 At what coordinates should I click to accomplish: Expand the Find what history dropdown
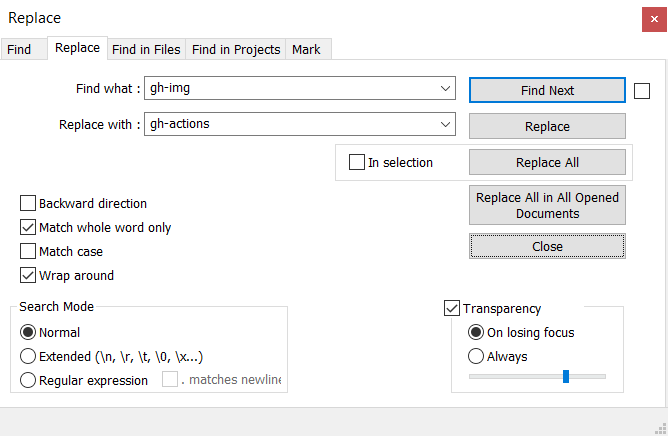point(445,88)
